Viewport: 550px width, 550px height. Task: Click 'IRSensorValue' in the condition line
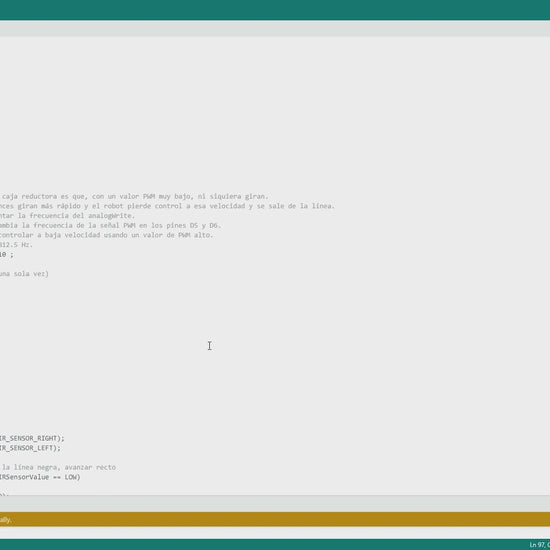click(x=25, y=477)
